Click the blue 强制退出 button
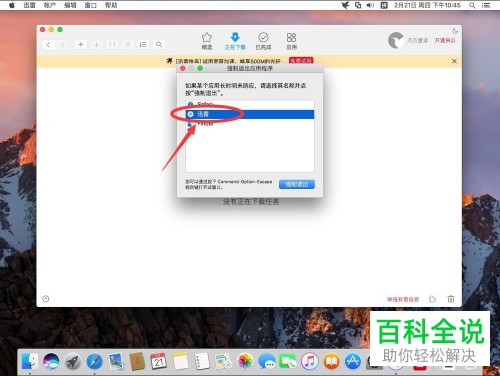This screenshot has height=376, width=500. (x=297, y=184)
